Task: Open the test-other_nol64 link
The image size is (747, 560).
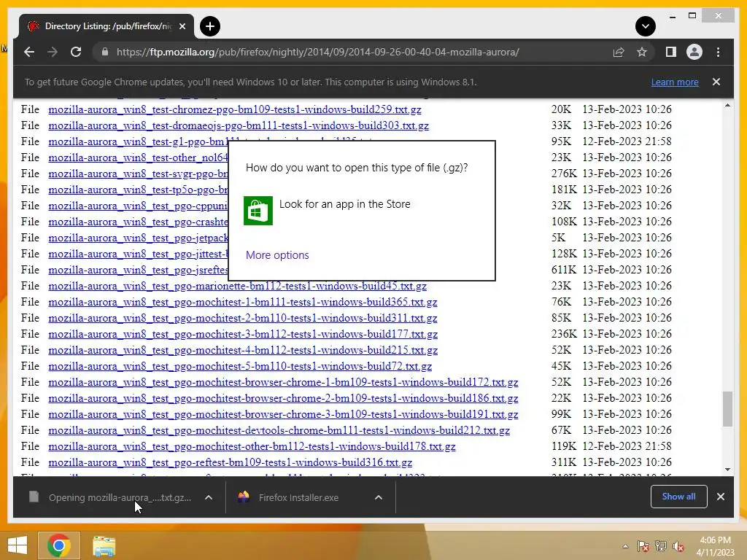Action: (138, 157)
